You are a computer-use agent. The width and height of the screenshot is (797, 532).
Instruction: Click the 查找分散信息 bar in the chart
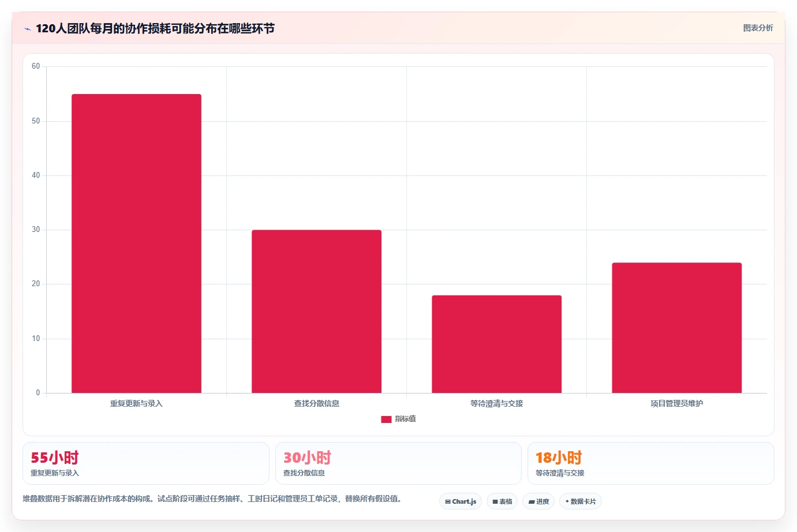316,312
